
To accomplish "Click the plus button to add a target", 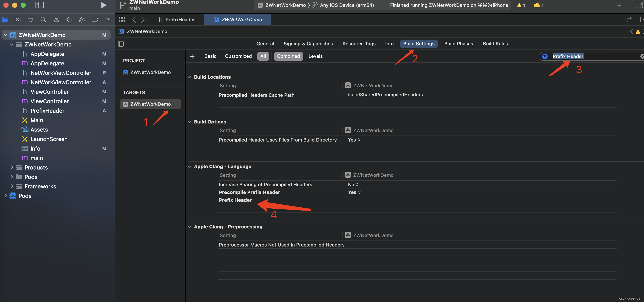I will [192, 56].
